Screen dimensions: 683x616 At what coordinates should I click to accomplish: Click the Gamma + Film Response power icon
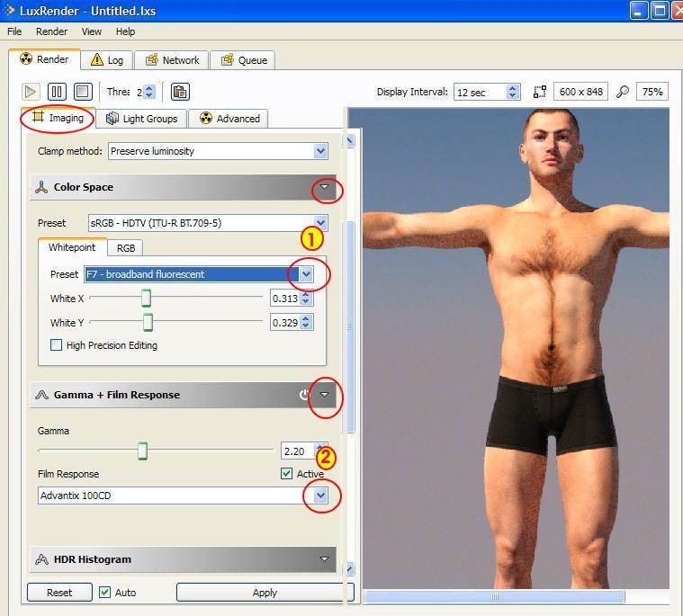click(x=304, y=395)
